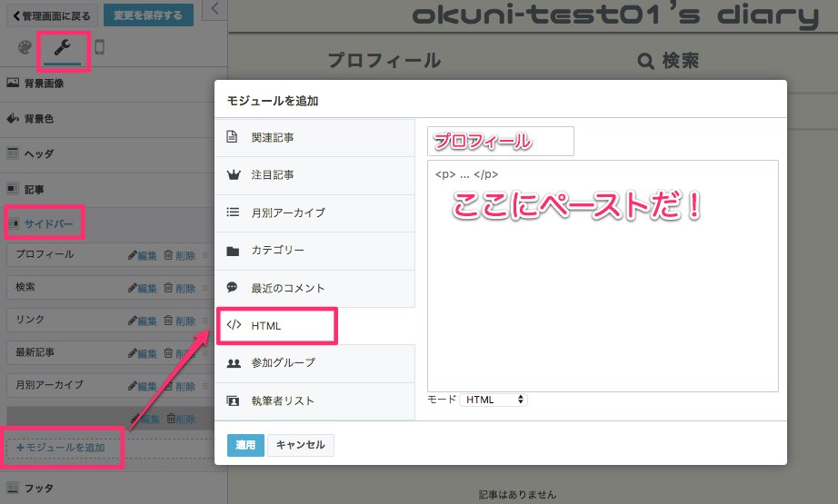The image size is (838, 504).
Task: Expand ヘッダ section
Action: [x=114, y=153]
